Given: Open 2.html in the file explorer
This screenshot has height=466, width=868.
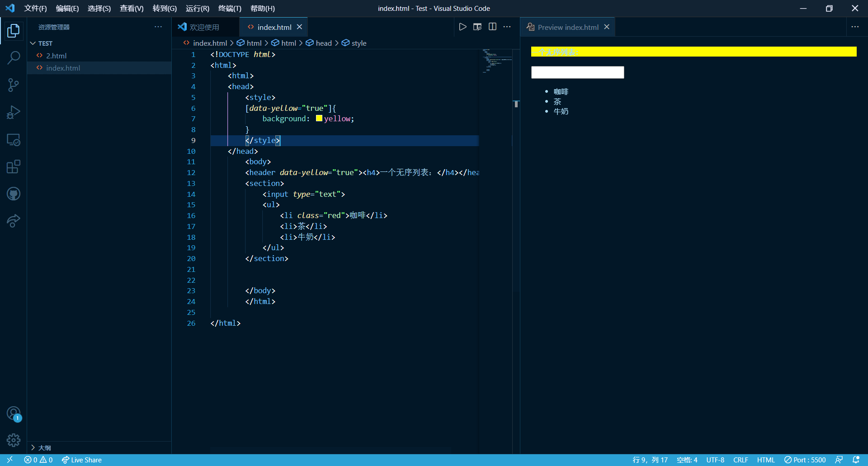Looking at the screenshot, I should pyautogui.click(x=99, y=56).
